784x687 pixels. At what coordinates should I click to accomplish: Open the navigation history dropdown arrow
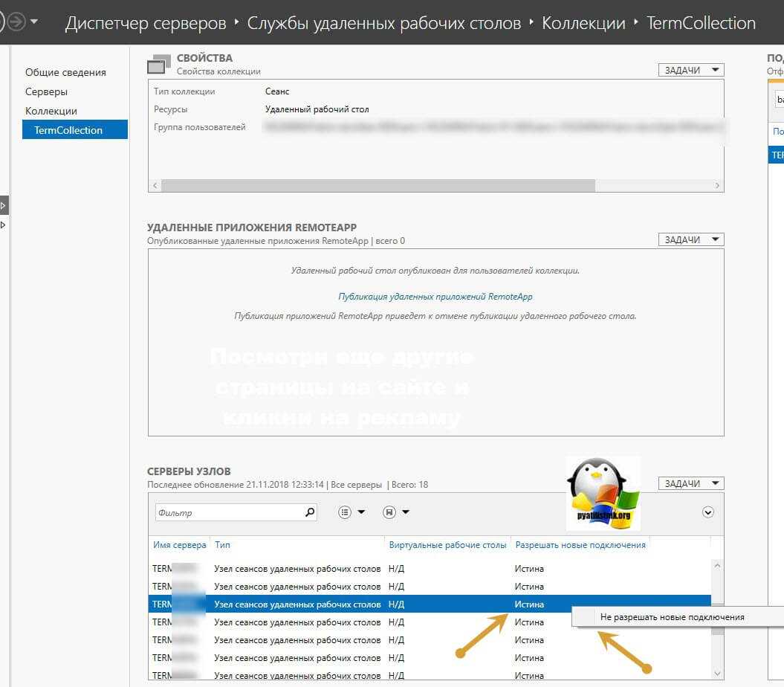click(x=34, y=22)
